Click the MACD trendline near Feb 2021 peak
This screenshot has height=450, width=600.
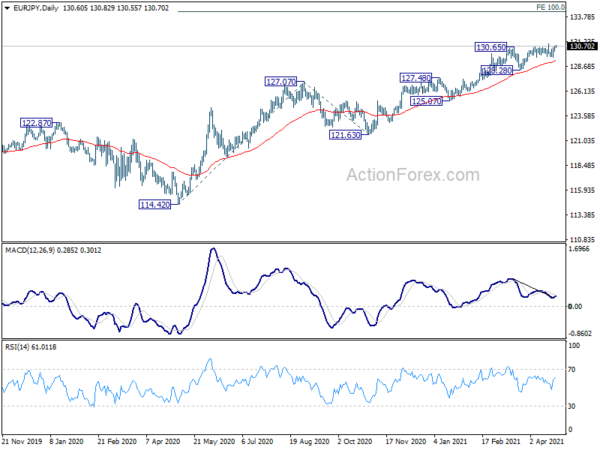(x=534, y=288)
